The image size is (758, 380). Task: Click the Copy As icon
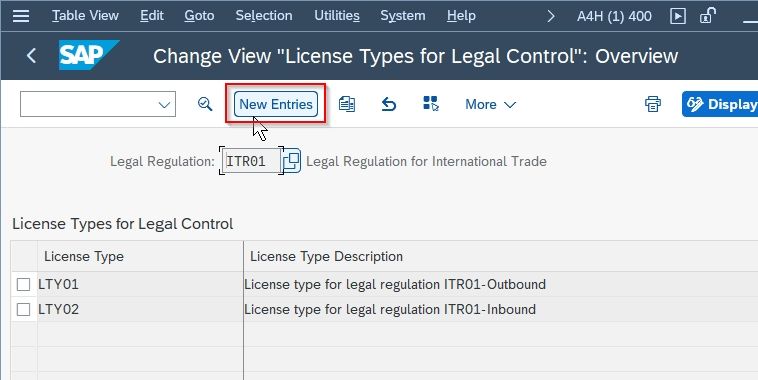(x=347, y=104)
